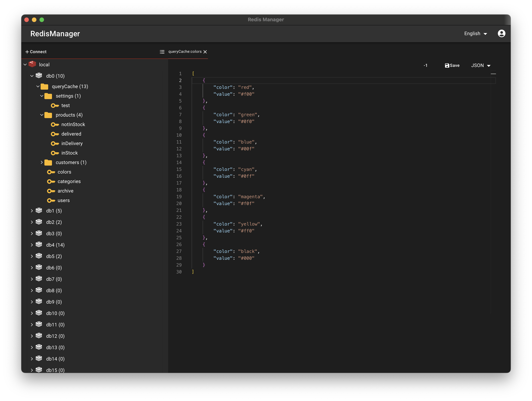Image resolution: width=532 pixels, height=401 pixels.
Task: Click the key icon beside delivered
Action: [x=55, y=134]
